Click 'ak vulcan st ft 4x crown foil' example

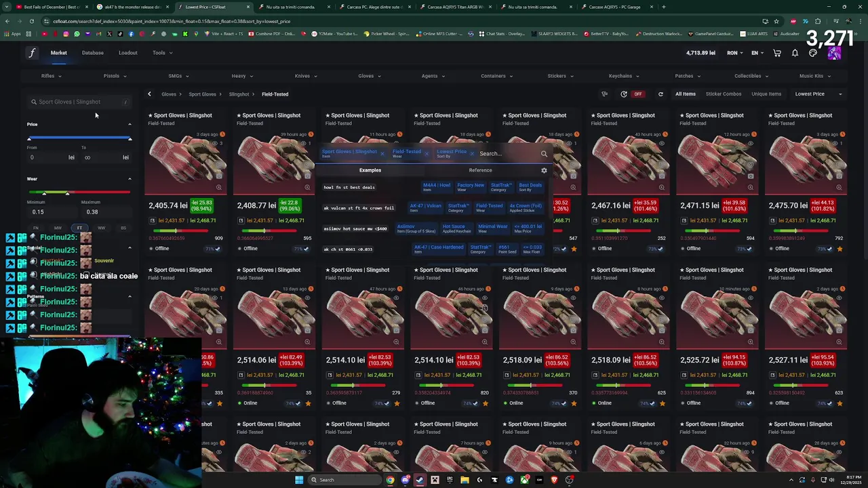[x=359, y=208]
